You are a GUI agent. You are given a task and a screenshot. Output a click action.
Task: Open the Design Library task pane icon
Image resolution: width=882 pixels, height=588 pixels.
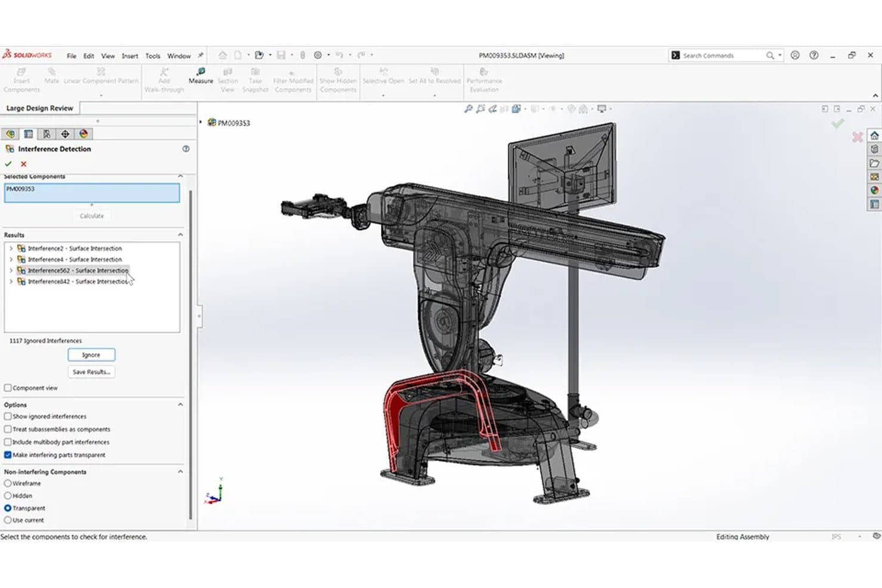[874, 149]
